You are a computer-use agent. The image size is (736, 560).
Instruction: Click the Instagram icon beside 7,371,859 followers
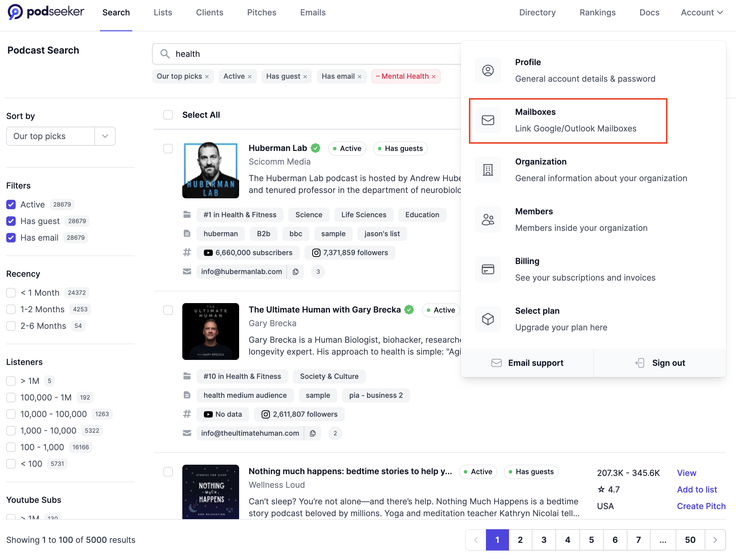tap(316, 253)
